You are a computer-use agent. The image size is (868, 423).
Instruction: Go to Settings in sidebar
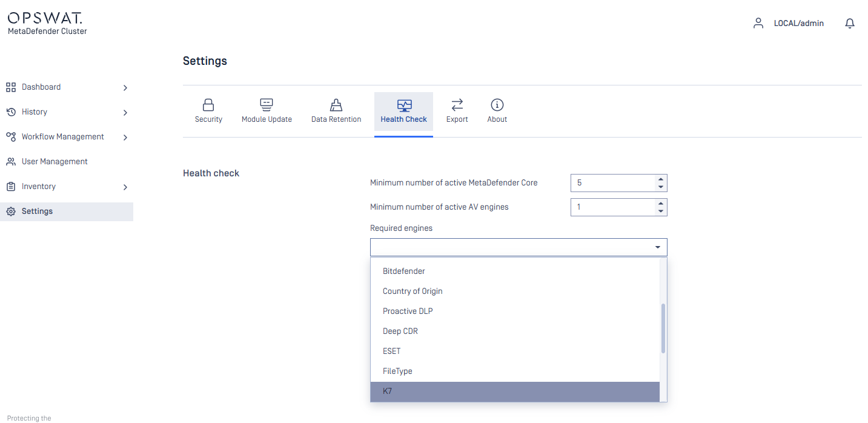point(67,211)
